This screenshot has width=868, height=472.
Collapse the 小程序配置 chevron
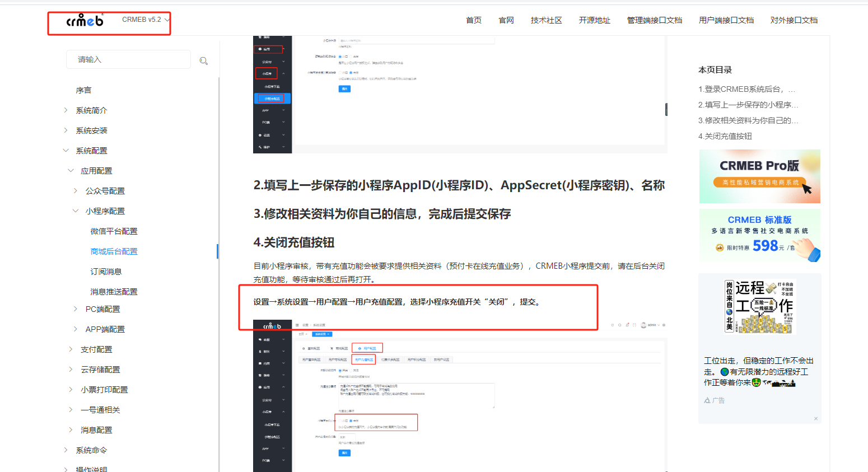(x=76, y=211)
